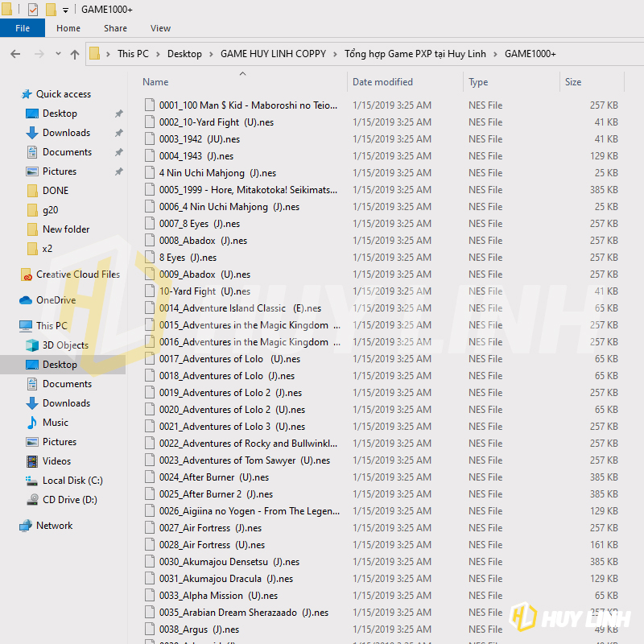Image resolution: width=644 pixels, height=644 pixels.
Task: Select file 0031_Akumajou Dracula (J).nes
Action: 226,578
